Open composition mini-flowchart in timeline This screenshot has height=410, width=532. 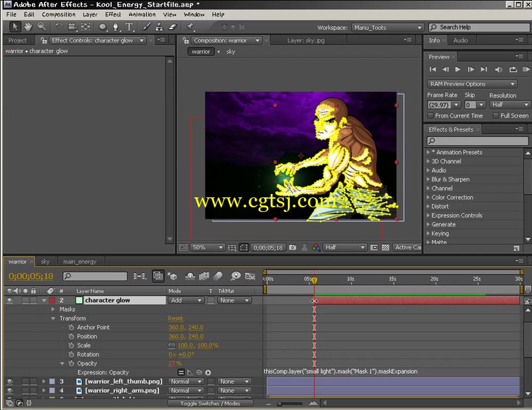click(x=140, y=276)
